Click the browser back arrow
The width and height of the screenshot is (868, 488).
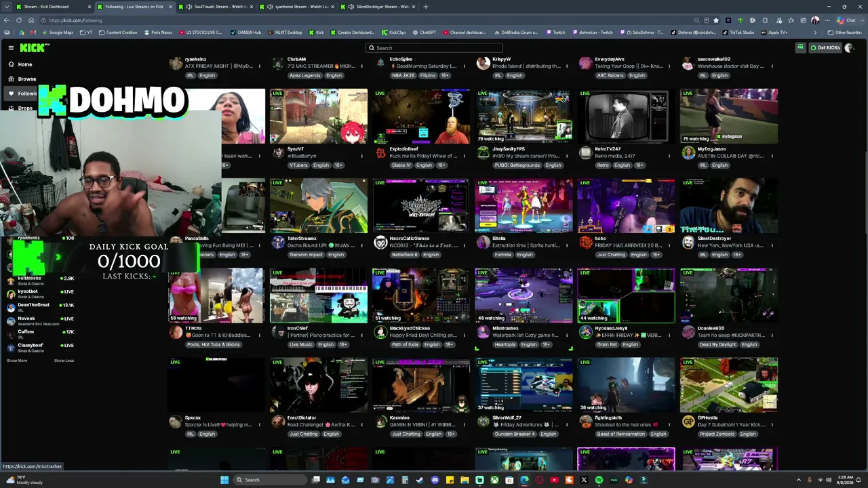click(7, 20)
